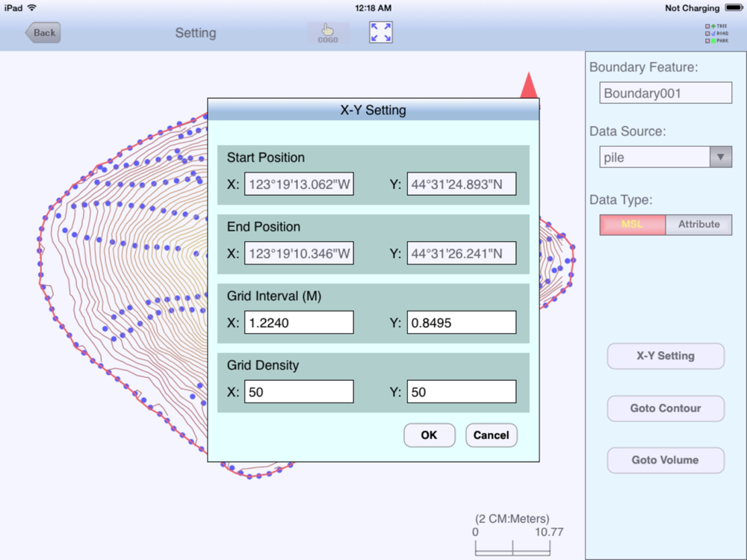Tap the Goto Contour button
Screen dimensions: 747x560
coord(666,408)
